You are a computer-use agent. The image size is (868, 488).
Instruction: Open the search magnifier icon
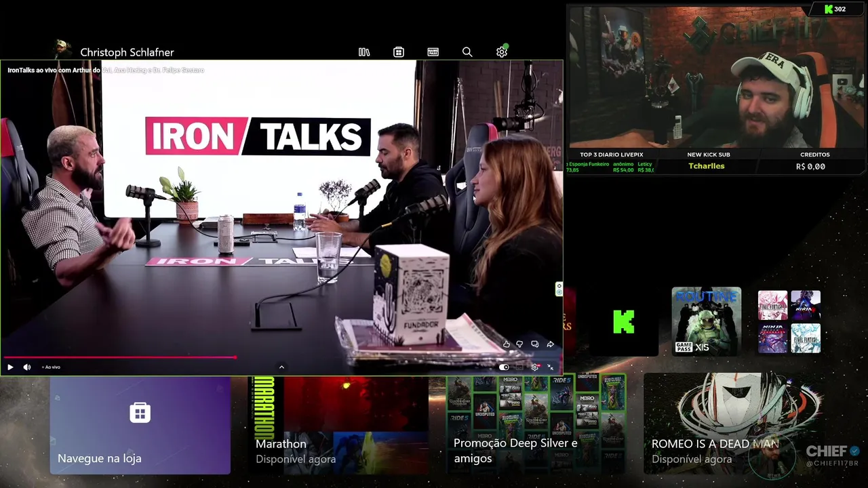point(467,52)
